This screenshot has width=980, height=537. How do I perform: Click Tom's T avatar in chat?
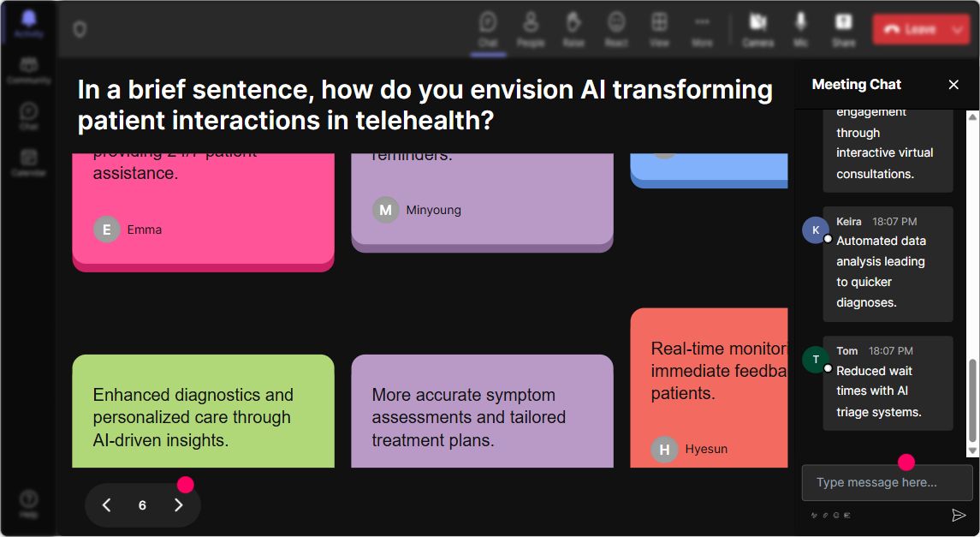(x=816, y=360)
